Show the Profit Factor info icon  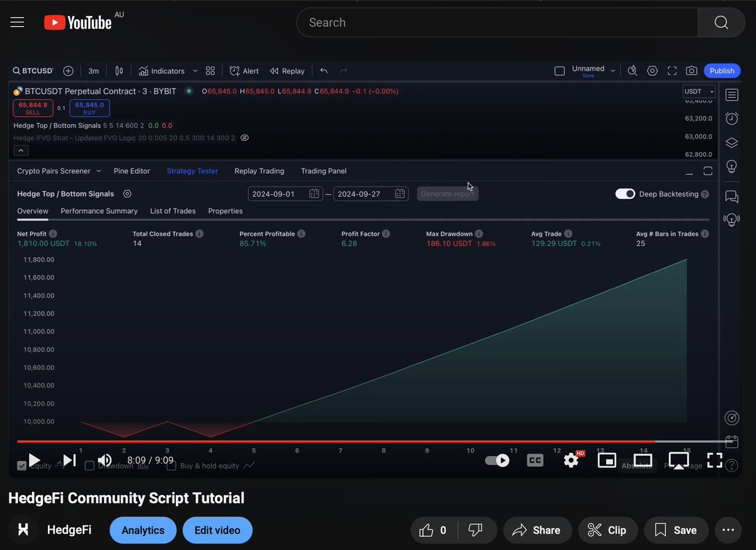coord(386,234)
